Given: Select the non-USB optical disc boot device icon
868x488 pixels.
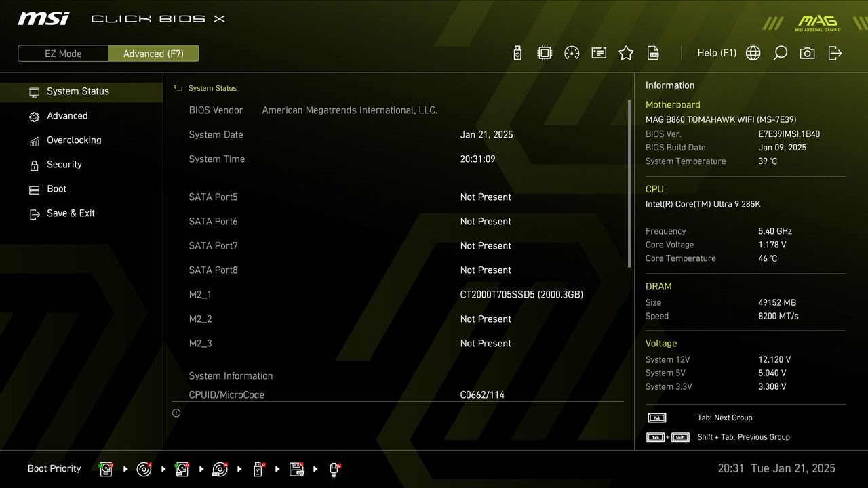Looking at the screenshot, I should [144, 468].
